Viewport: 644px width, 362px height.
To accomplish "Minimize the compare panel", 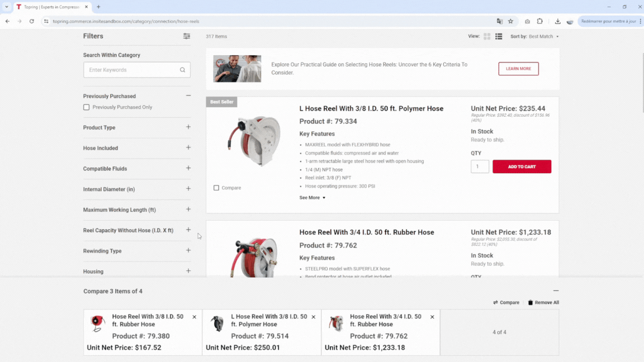I will tap(556, 290).
